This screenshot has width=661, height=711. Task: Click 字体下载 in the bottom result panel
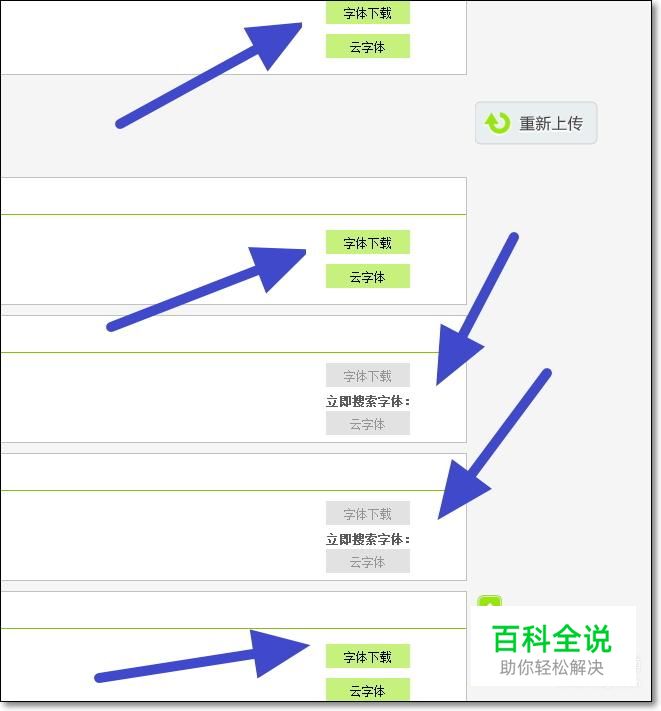tap(368, 656)
